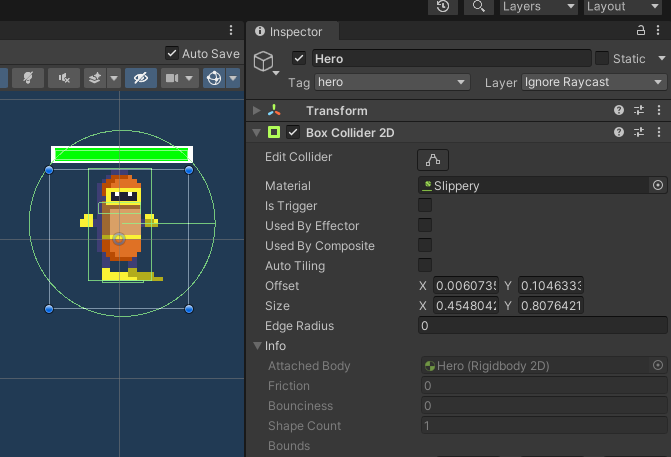Click the Edge Radius field
Image resolution: width=671 pixels, height=457 pixels.
[543, 326]
